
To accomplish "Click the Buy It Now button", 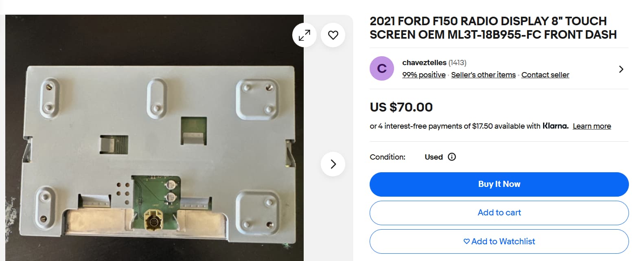I will [x=499, y=184].
